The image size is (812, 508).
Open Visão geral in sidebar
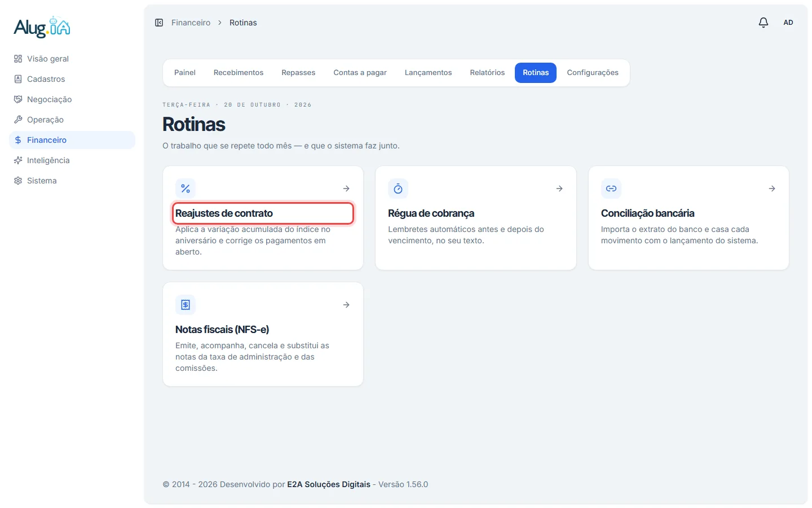(72, 59)
